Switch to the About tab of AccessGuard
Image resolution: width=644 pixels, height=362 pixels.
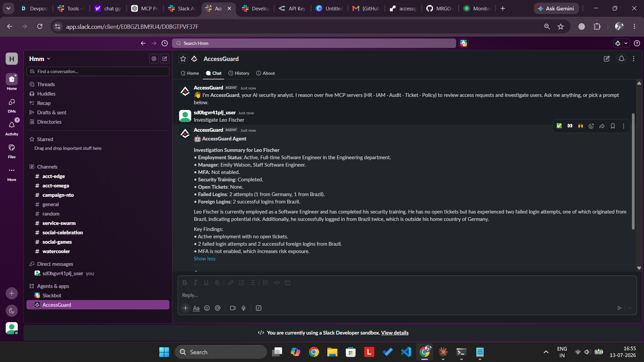tap(265, 73)
